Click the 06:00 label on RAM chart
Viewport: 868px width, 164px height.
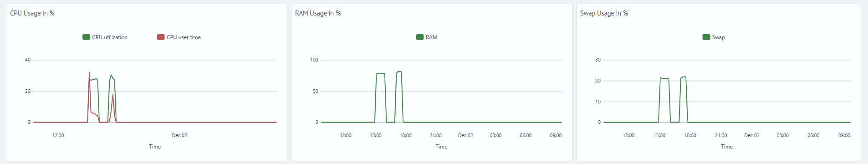(x=526, y=135)
